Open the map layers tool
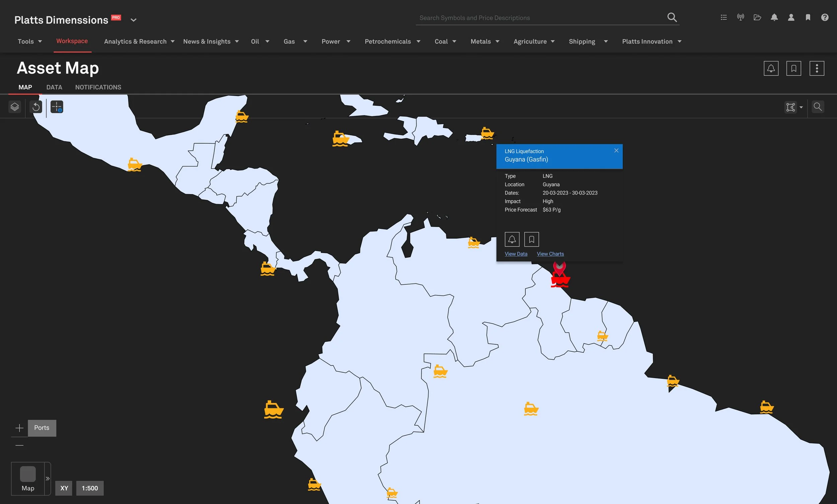The image size is (837, 504). [15, 107]
